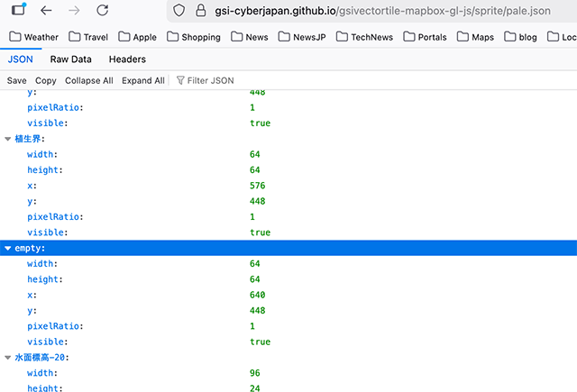Collapse the 植生界 node
The width and height of the screenshot is (577, 392).
[x=8, y=139]
